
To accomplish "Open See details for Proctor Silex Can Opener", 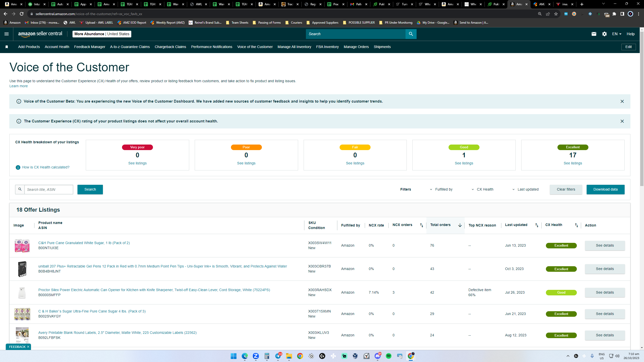I will pos(605,293).
